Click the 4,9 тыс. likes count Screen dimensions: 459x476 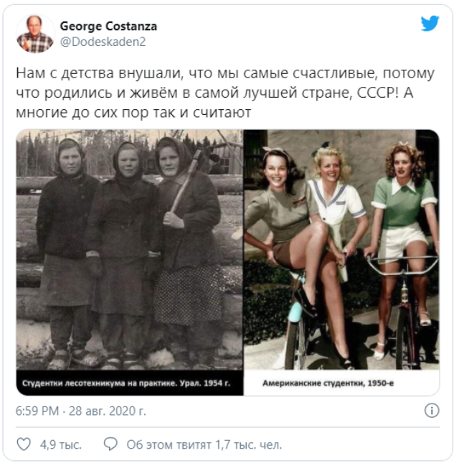61,444
